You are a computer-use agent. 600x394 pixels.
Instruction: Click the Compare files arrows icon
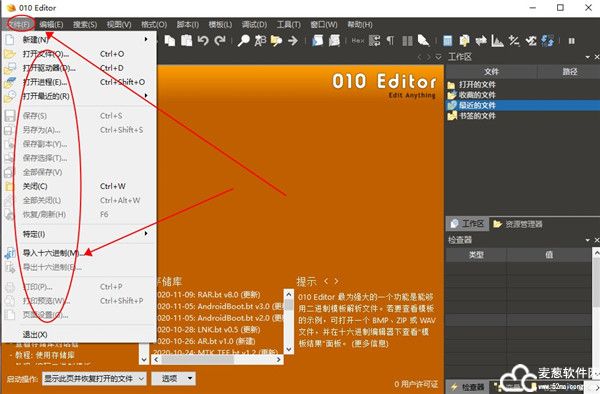481,41
